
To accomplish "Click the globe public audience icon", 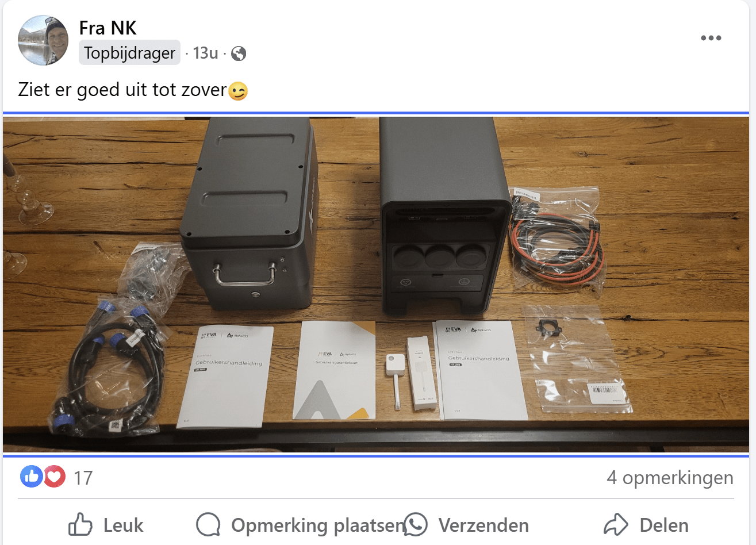I will [x=239, y=53].
